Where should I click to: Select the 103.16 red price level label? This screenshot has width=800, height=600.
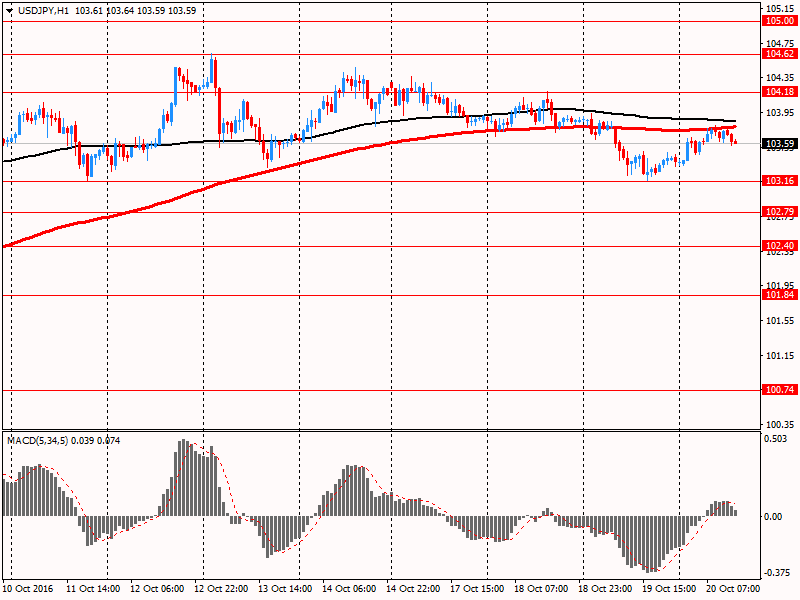click(780, 181)
